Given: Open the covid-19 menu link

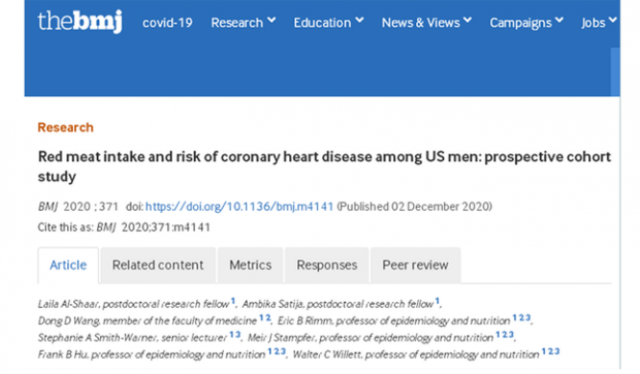Looking at the screenshot, I should coord(167,23).
